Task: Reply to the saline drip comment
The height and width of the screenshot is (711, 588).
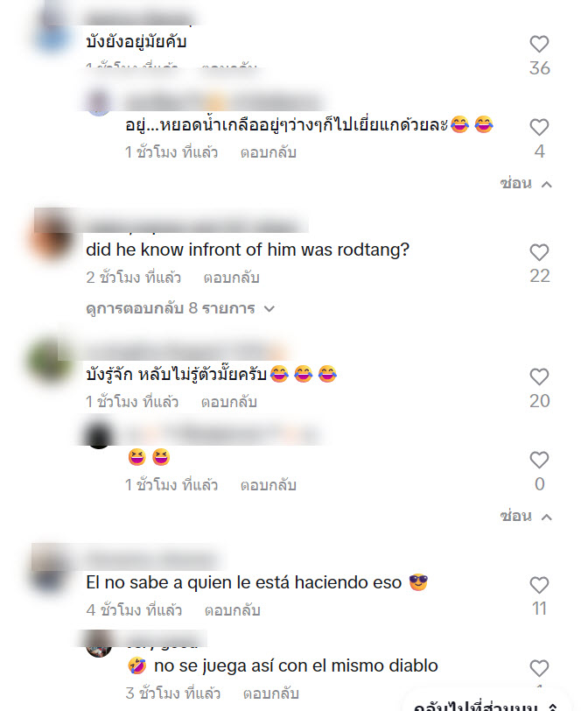Action: tap(268, 152)
